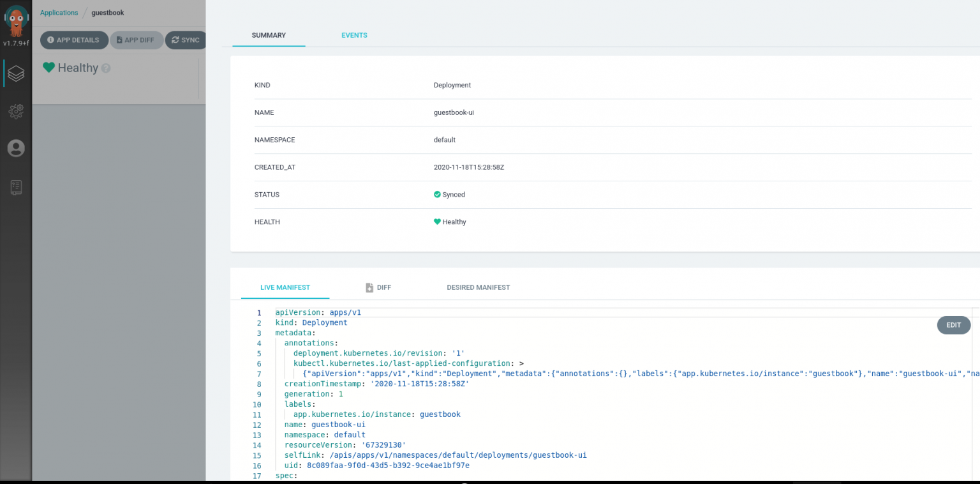Viewport: 980px width, 484px height.
Task: Open Settings using the gear icon
Action: pos(16,111)
